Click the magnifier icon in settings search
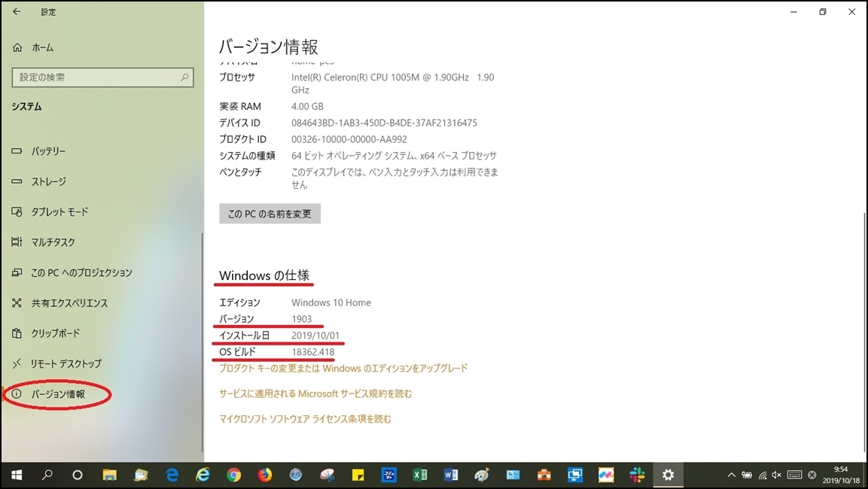 (x=184, y=77)
